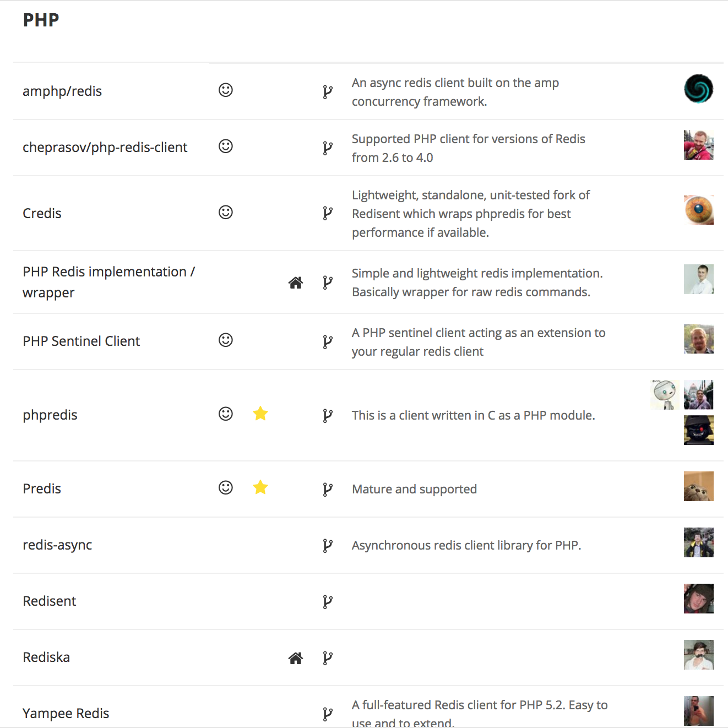This screenshot has height=728, width=728.
Task: Click the phpredis client name
Action: click(50, 415)
